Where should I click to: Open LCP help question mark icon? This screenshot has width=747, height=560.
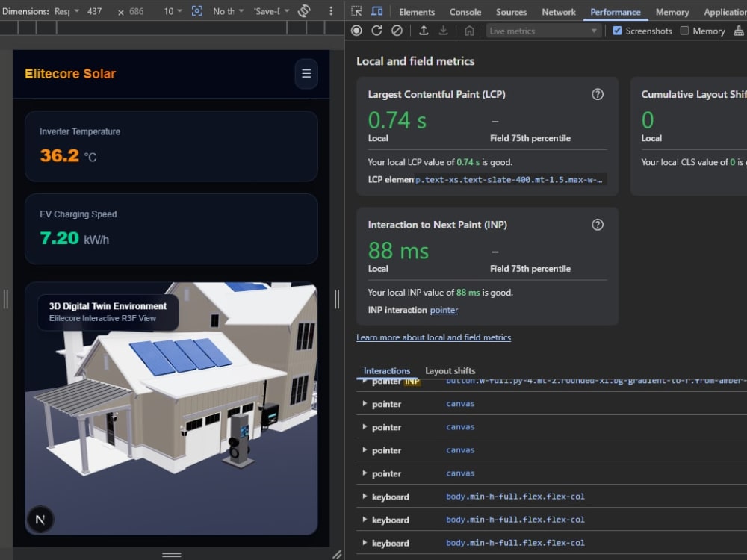click(x=598, y=94)
